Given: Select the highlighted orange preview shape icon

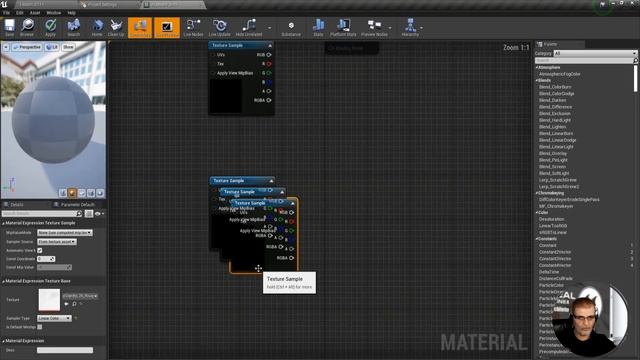Looking at the screenshot, I should [x=72, y=193].
